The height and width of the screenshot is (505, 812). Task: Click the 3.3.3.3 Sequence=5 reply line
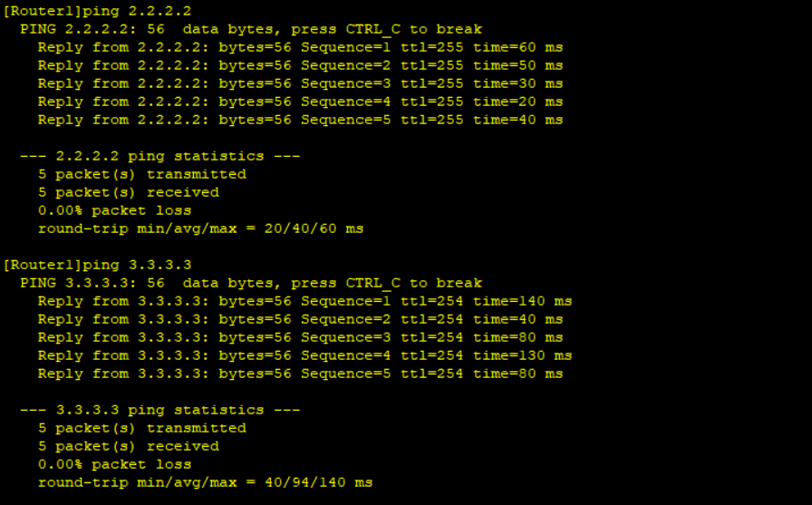(300, 374)
